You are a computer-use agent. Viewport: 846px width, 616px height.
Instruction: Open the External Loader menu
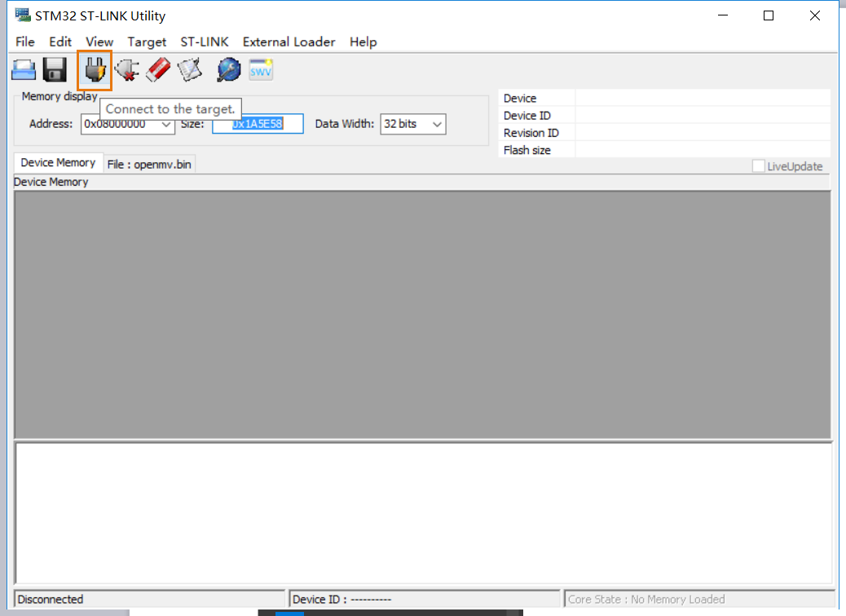coord(289,42)
